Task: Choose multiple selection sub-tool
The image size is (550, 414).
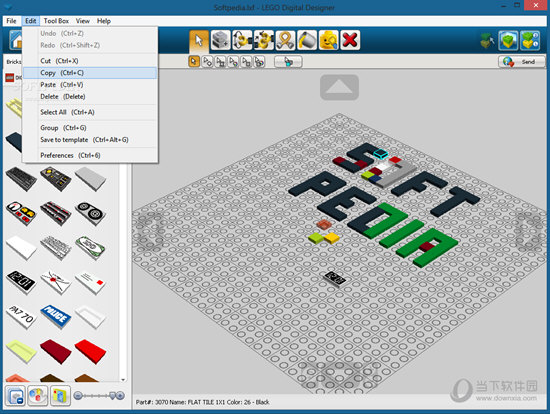Action: click(x=207, y=62)
